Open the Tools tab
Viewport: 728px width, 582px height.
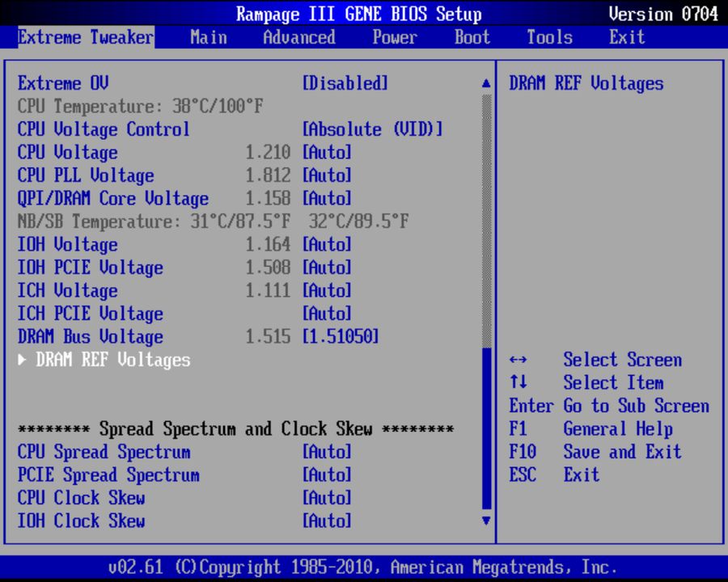click(x=550, y=37)
